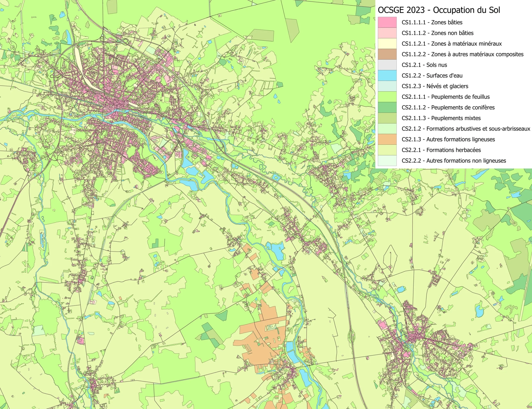Click the 'CS1.2.3 - Névés et glaciers' label
The width and height of the screenshot is (532, 409).
tap(435, 86)
